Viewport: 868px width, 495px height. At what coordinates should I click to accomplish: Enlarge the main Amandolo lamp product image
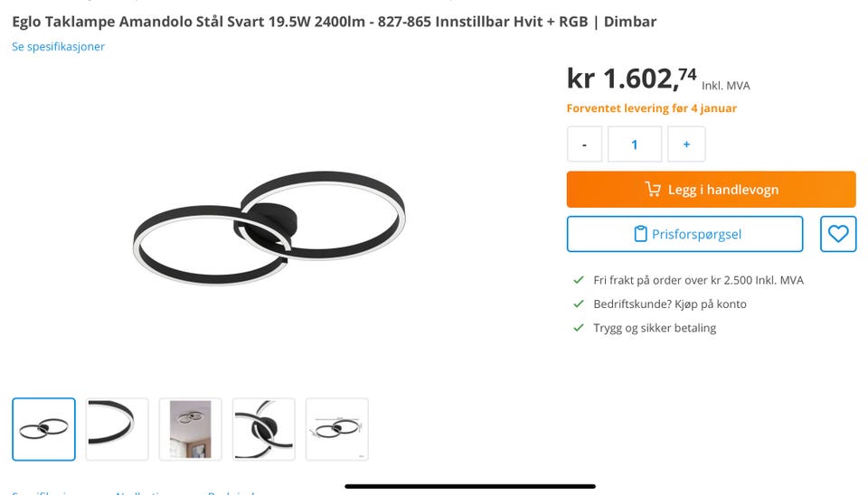pyautogui.click(x=269, y=228)
